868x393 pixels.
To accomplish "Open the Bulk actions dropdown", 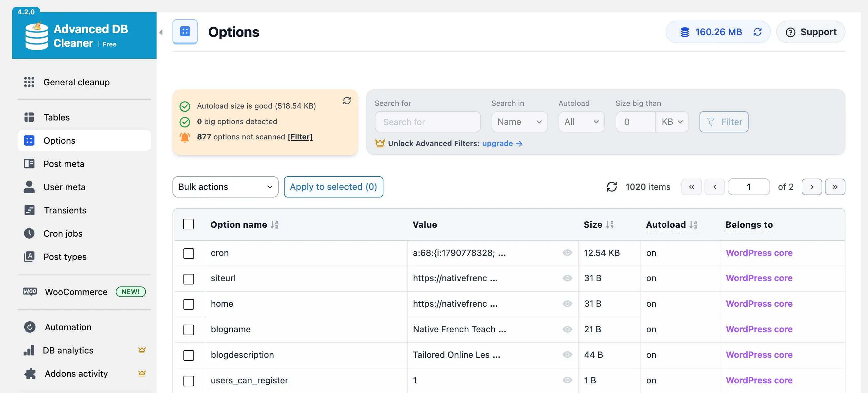I will click(x=226, y=187).
